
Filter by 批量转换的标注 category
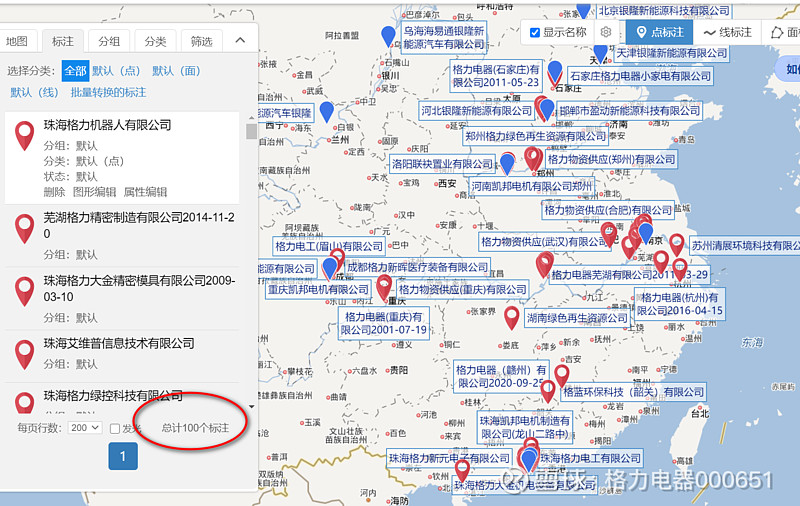pyautogui.click(x=108, y=92)
